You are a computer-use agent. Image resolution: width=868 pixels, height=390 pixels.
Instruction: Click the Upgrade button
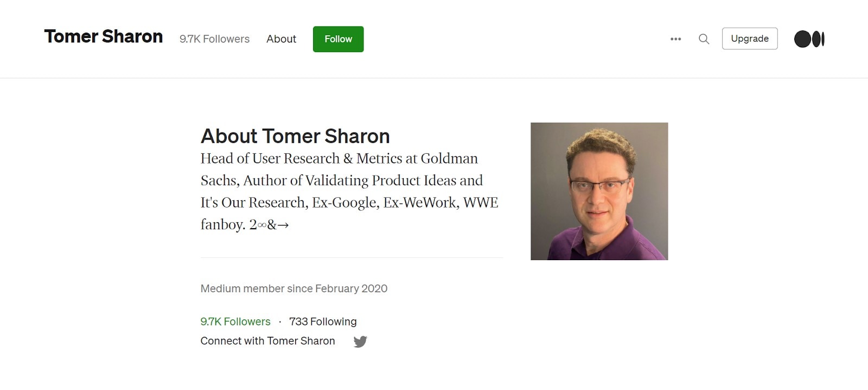[x=749, y=39]
